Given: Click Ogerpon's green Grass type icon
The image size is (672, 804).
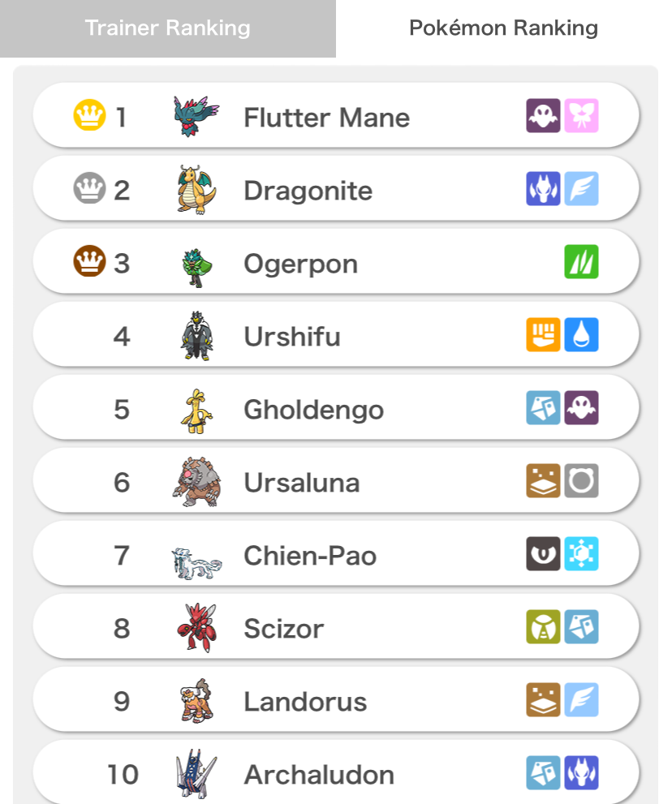Looking at the screenshot, I should click(581, 261).
